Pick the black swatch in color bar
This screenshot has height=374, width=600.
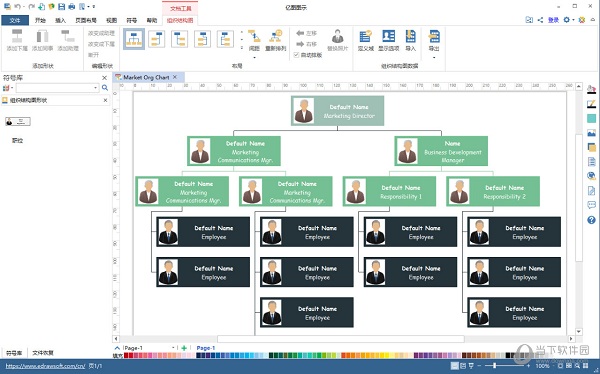point(508,356)
